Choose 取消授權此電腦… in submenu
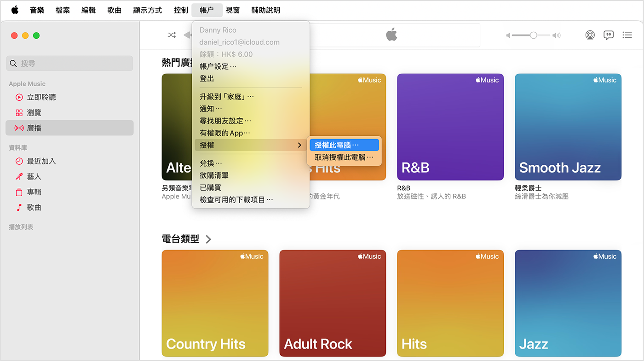The image size is (644, 361). pos(344,157)
